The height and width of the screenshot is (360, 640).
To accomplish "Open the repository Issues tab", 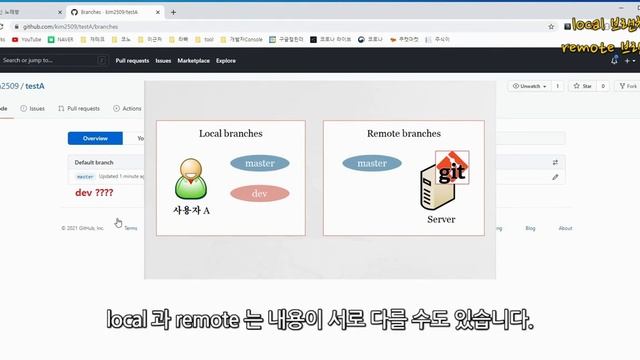I will [33, 109].
